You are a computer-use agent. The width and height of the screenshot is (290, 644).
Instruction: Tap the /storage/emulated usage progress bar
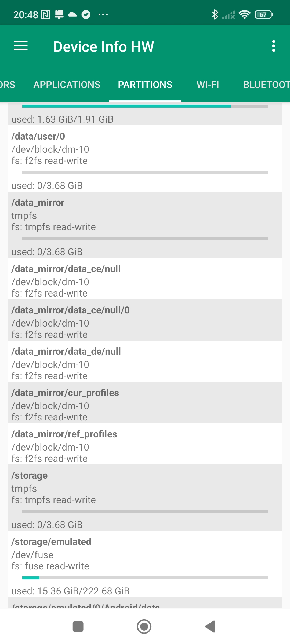coord(145,578)
